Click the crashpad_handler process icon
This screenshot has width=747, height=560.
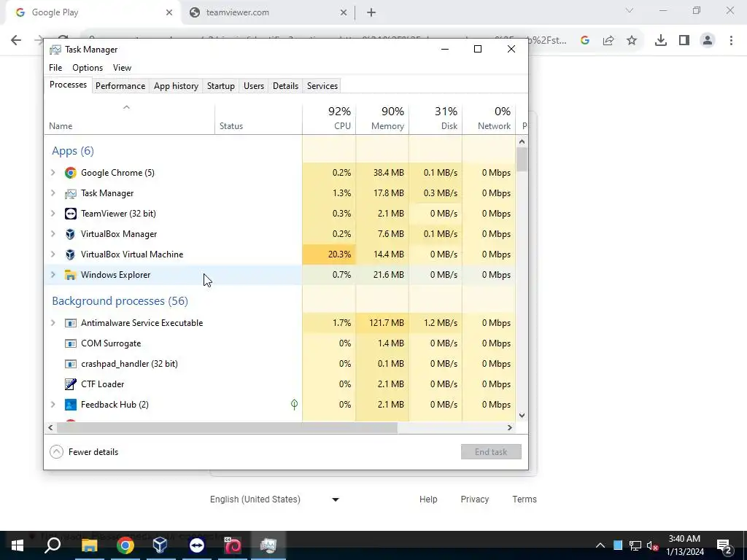click(x=71, y=364)
